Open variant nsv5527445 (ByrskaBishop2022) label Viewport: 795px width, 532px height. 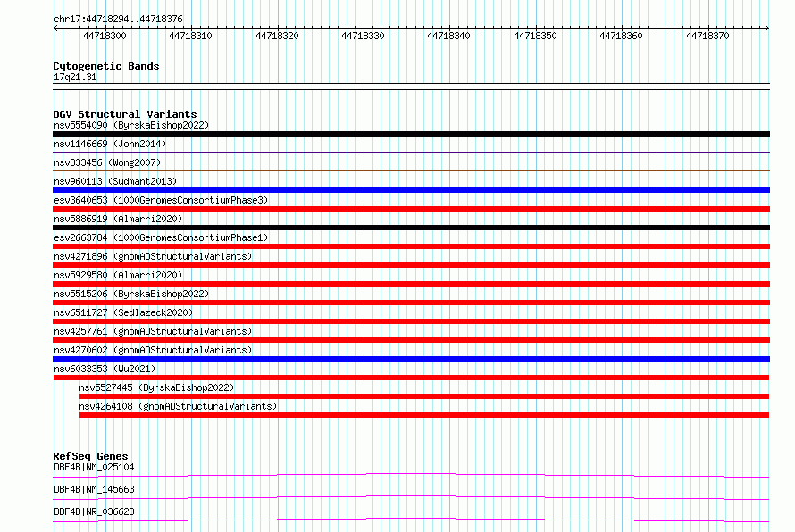coord(156,387)
